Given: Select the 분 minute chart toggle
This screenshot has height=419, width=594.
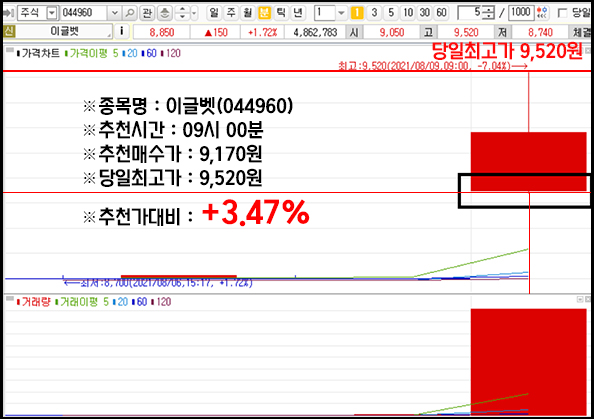Looking at the screenshot, I should pyautogui.click(x=264, y=13).
